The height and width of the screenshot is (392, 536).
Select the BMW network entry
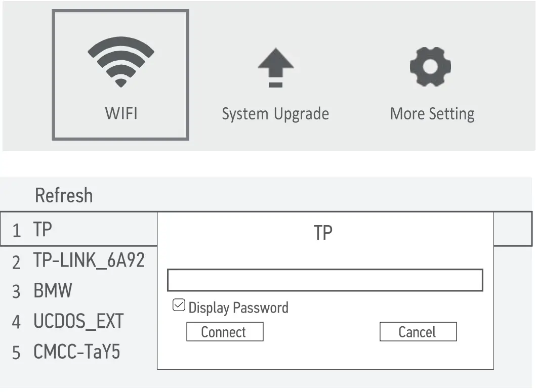(53, 291)
